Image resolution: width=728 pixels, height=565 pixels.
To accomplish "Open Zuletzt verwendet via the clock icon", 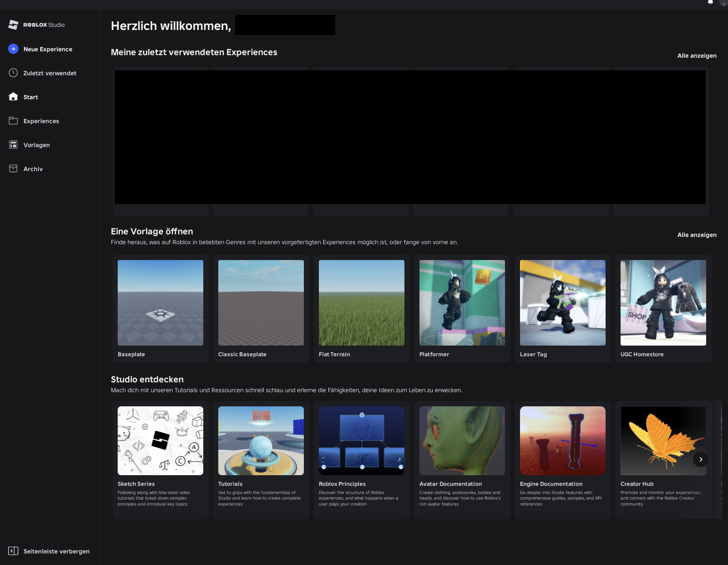I will click(x=13, y=73).
